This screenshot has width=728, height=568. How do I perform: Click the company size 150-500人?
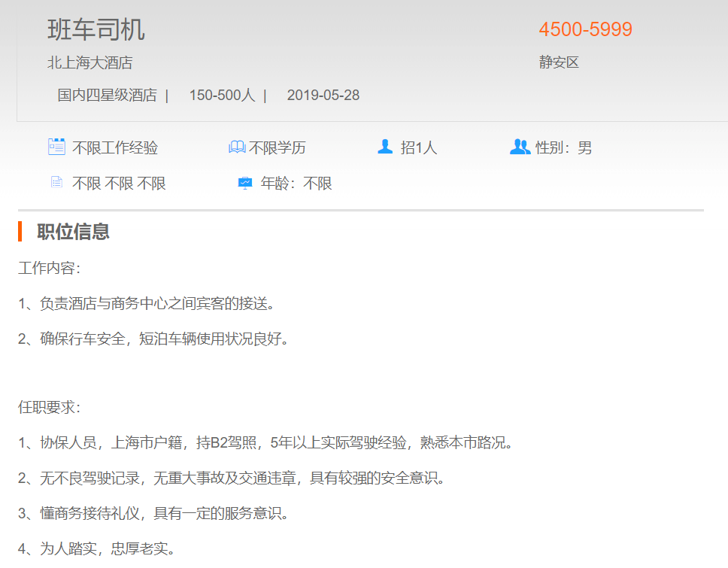pos(222,96)
